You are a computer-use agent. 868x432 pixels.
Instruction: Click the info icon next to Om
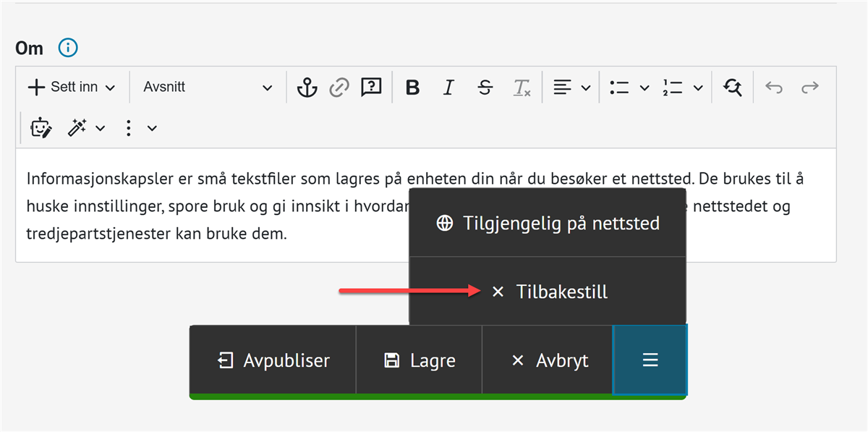(x=67, y=48)
